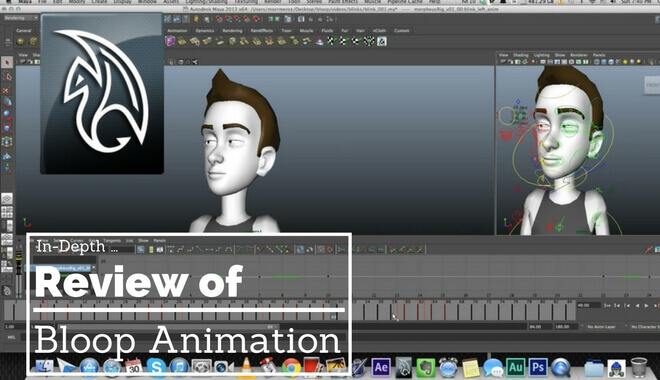Go to start of playback range
This screenshot has width=660, height=380.
pyautogui.click(x=607, y=306)
